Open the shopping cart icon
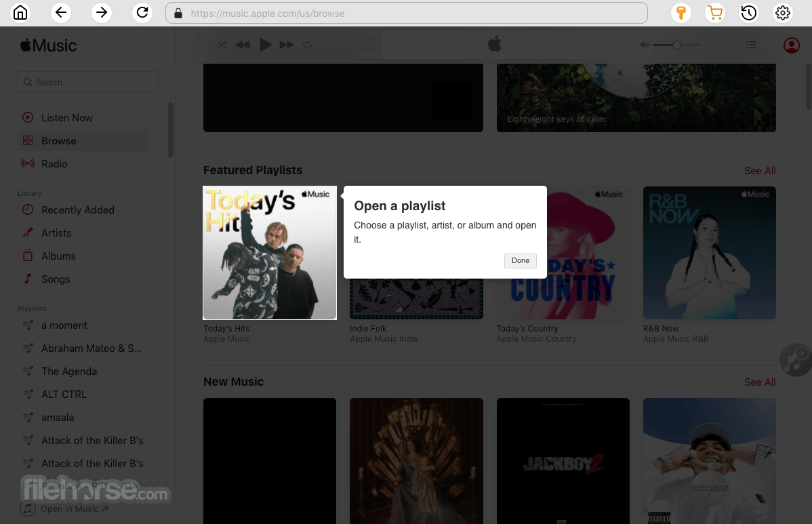The image size is (812, 524). (715, 13)
